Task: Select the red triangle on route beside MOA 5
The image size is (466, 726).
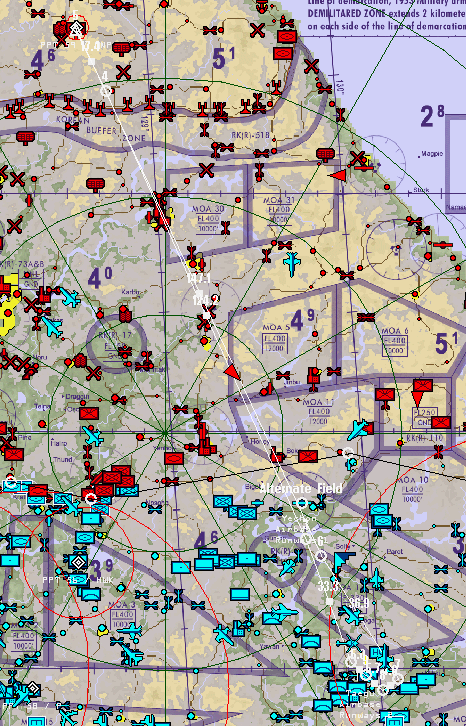Action: 233,372
